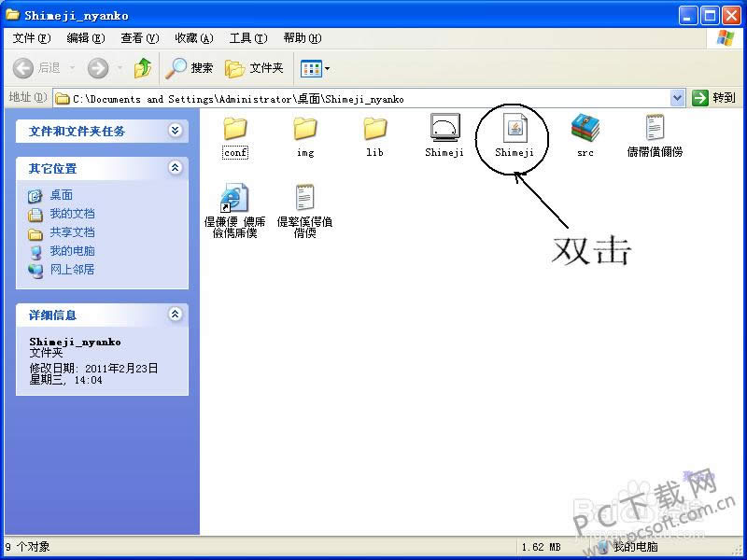This screenshot has width=747, height=560.
Task: Open the Views dropdown in toolbar
Action: pos(316,68)
